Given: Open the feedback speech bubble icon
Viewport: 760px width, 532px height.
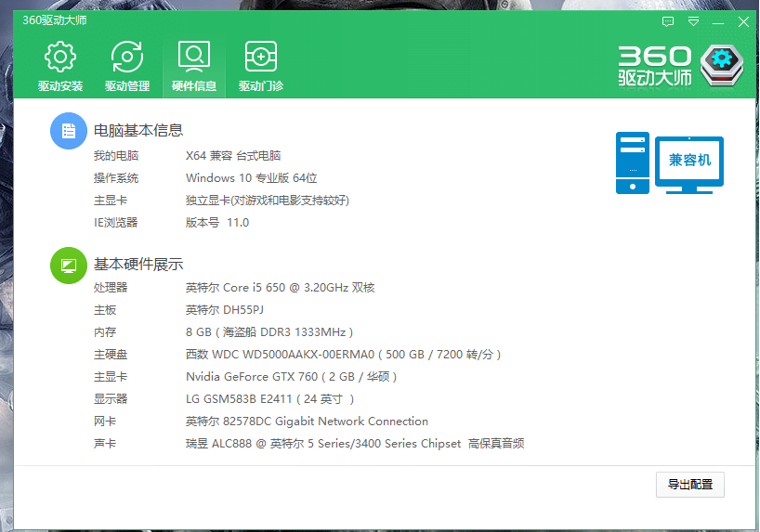Looking at the screenshot, I should [668, 21].
